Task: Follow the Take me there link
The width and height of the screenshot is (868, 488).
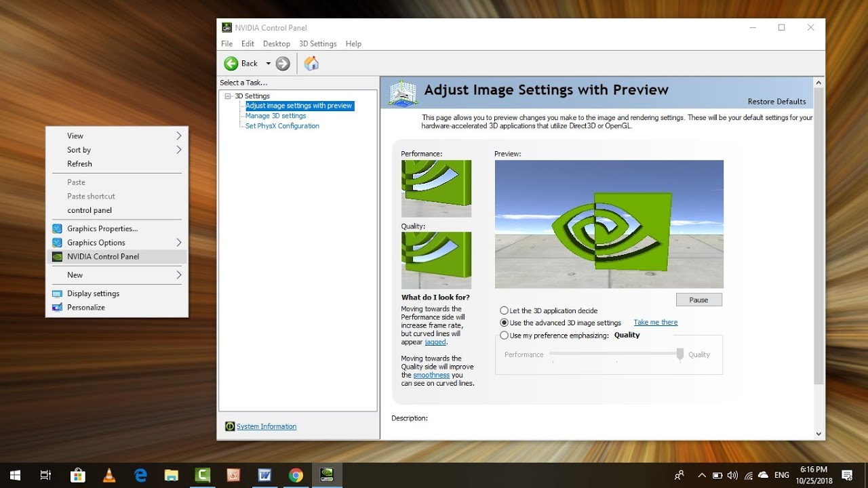Action: tap(656, 323)
